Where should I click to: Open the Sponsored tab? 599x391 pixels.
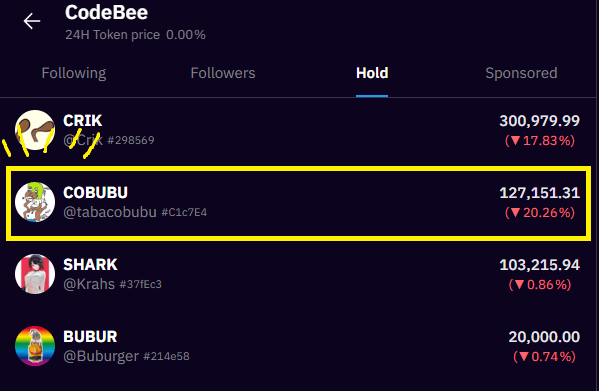coord(521,73)
